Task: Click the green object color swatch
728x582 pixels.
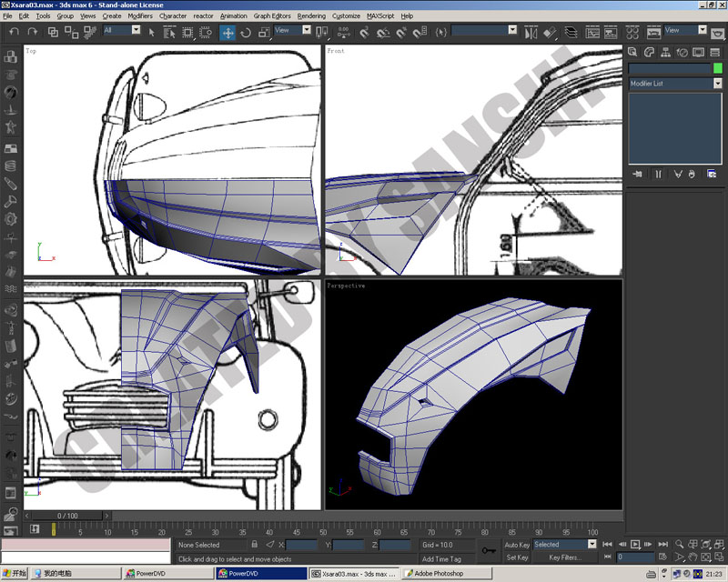Action: [x=717, y=68]
